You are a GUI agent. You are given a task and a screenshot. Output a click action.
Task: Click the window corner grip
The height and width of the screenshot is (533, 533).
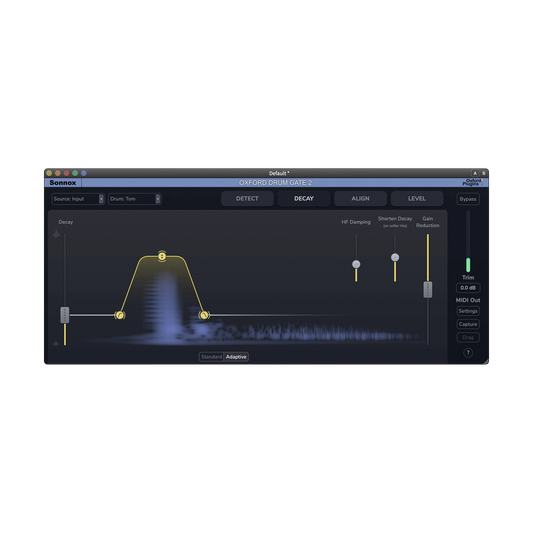(x=486, y=361)
